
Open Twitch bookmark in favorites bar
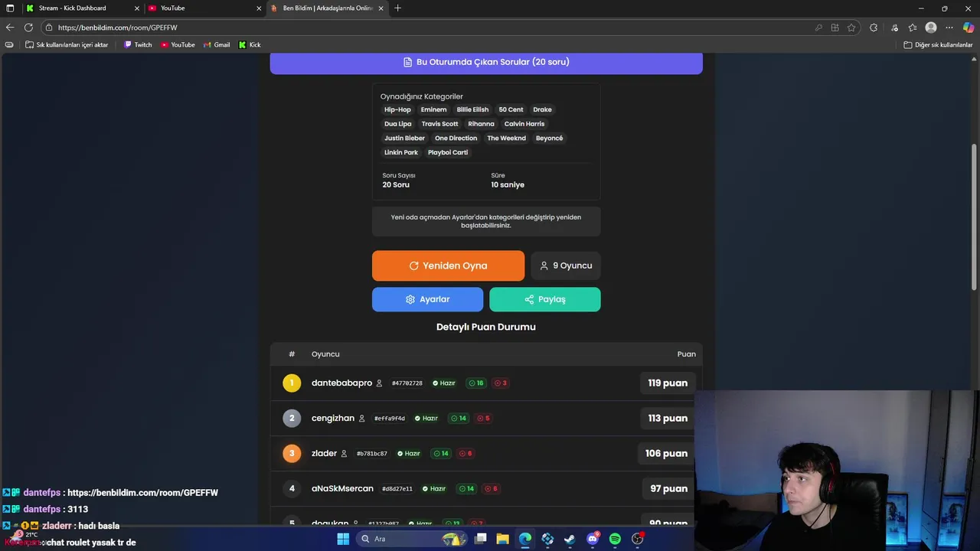(x=138, y=44)
